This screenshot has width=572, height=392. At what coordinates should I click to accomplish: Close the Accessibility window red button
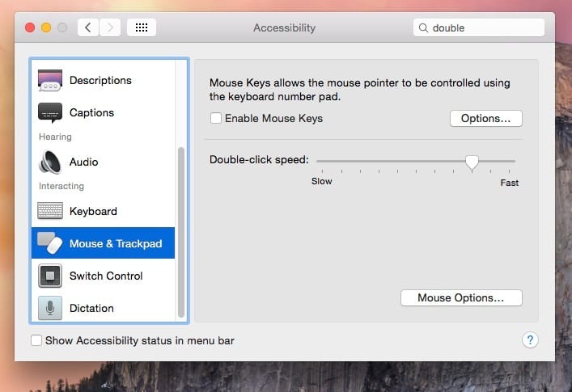pyautogui.click(x=30, y=27)
